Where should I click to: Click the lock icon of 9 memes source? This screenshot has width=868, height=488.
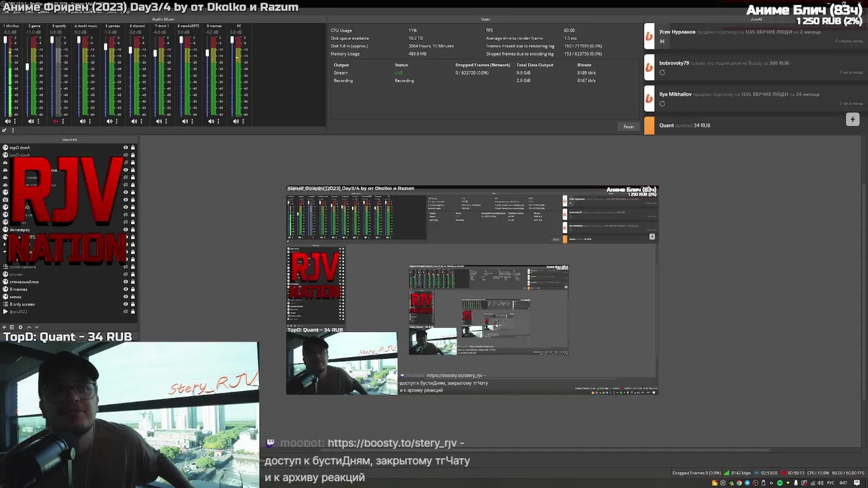[x=133, y=289]
